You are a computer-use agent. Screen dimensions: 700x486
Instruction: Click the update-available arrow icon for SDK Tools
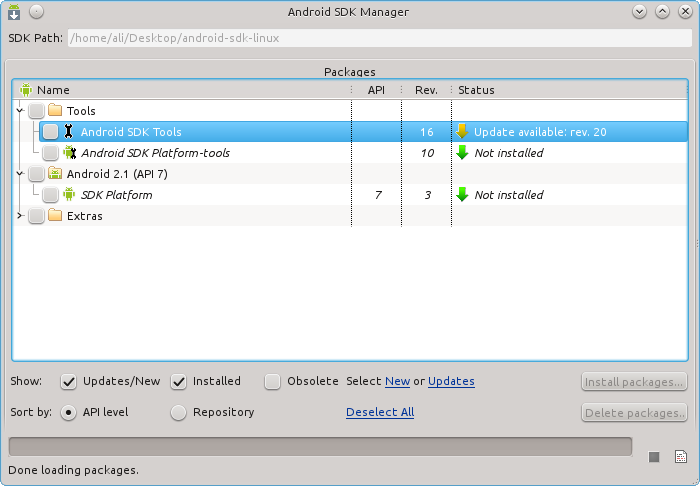point(462,132)
